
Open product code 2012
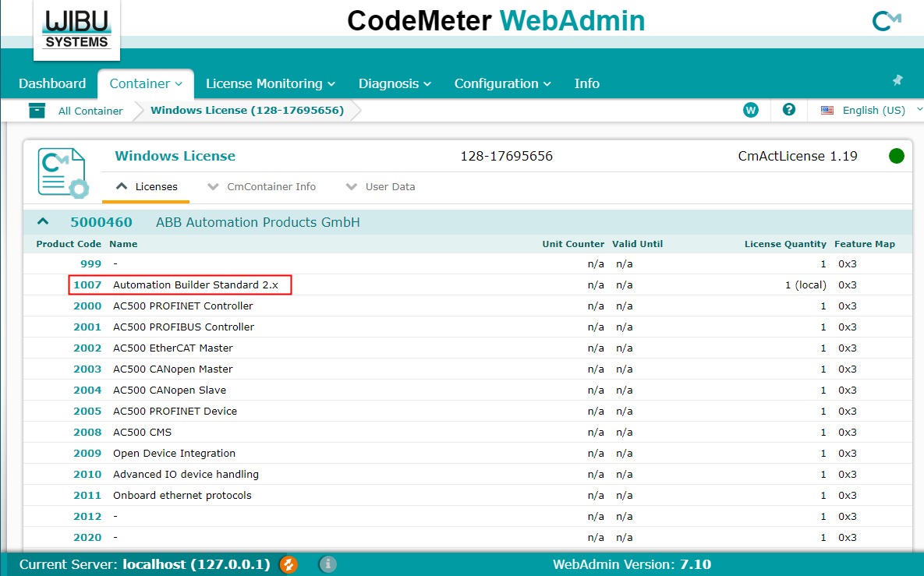(87, 517)
